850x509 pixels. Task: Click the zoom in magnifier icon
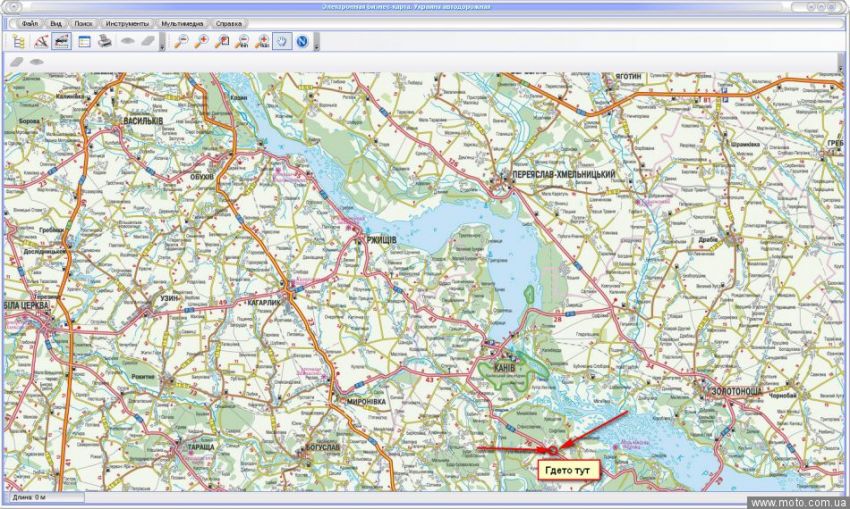tap(202, 42)
